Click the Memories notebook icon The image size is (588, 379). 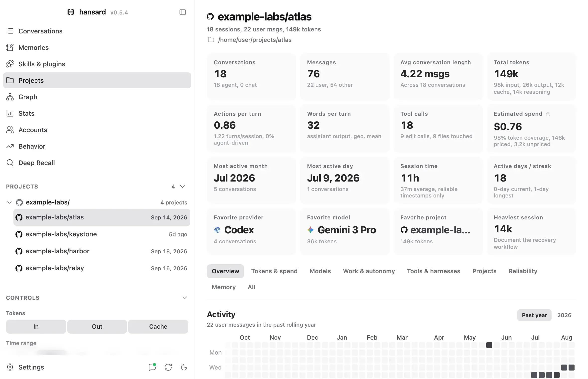coord(10,47)
